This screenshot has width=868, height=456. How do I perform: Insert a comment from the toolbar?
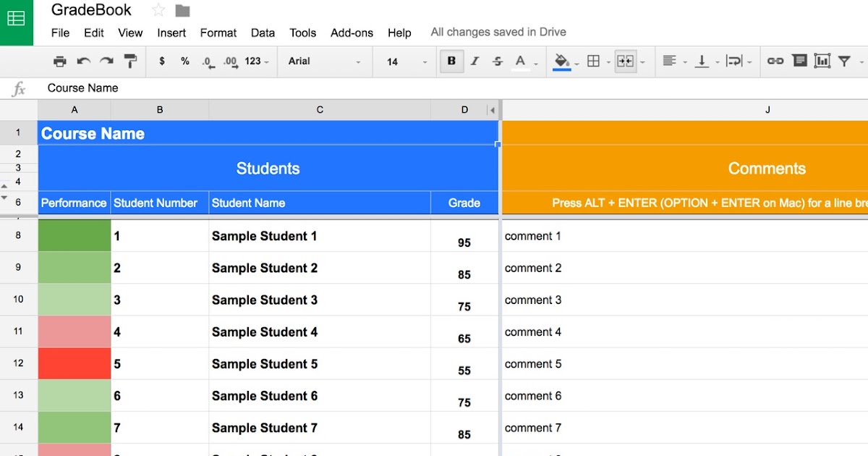point(799,62)
